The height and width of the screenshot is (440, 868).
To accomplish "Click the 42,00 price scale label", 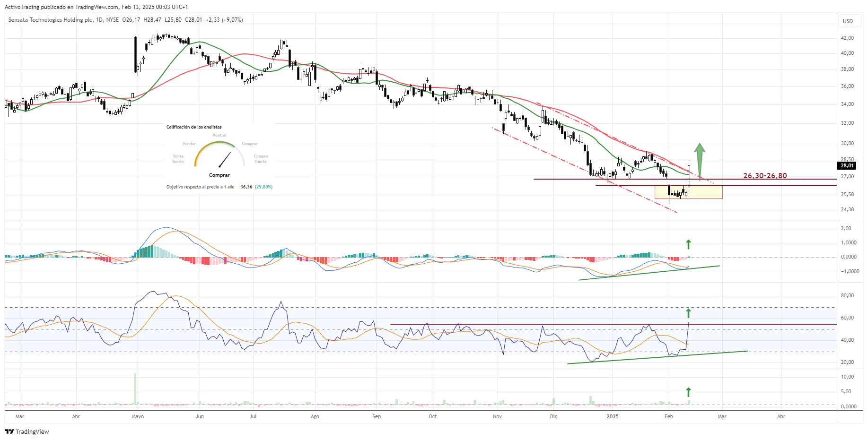I will point(847,38).
